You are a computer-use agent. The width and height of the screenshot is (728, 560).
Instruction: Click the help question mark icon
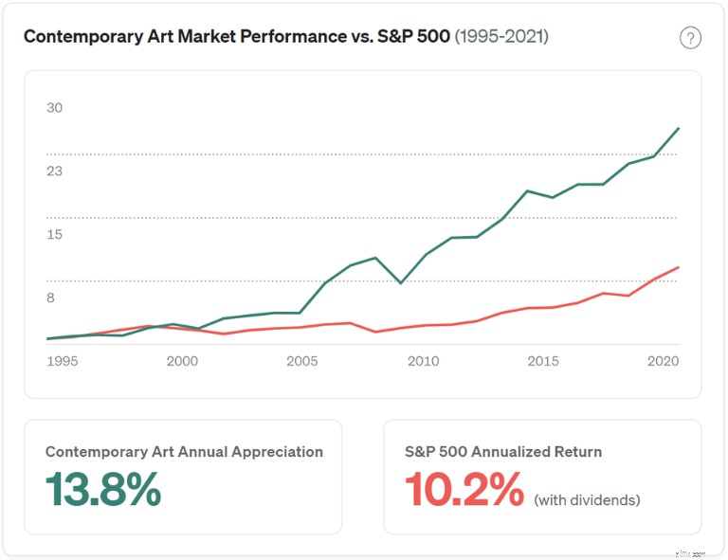690,38
